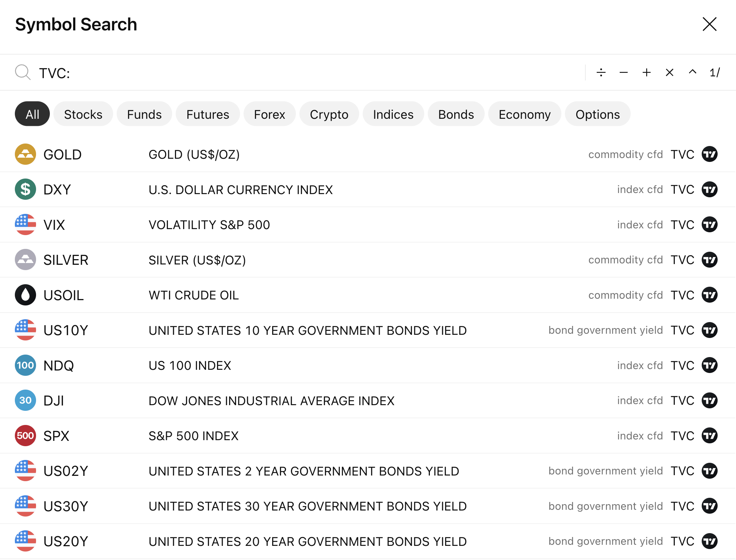Viewport: 736px width, 560px height.
Task: Click the magnifying glass search icon
Action: point(23,72)
